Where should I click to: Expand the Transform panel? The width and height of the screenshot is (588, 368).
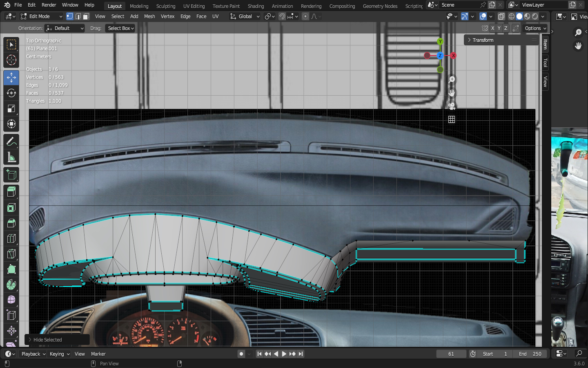[483, 40]
